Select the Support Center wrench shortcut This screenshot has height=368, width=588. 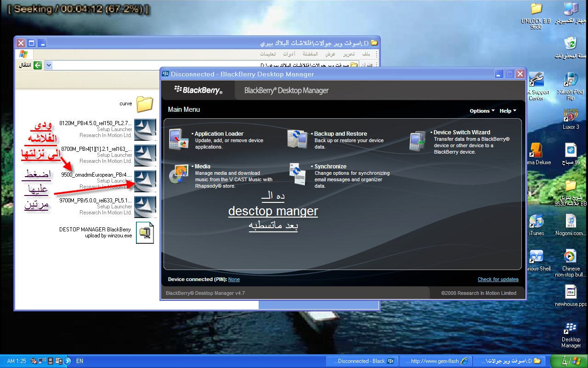pyautogui.click(x=536, y=79)
